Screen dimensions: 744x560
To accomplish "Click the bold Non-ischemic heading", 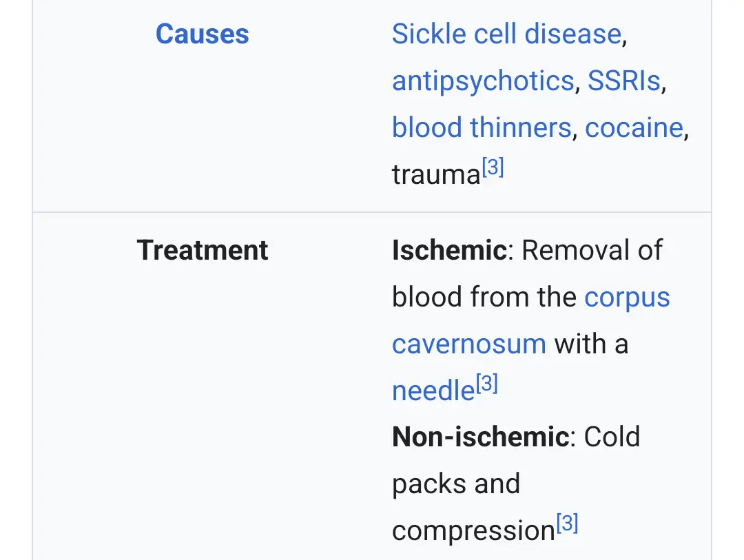I will (480, 437).
